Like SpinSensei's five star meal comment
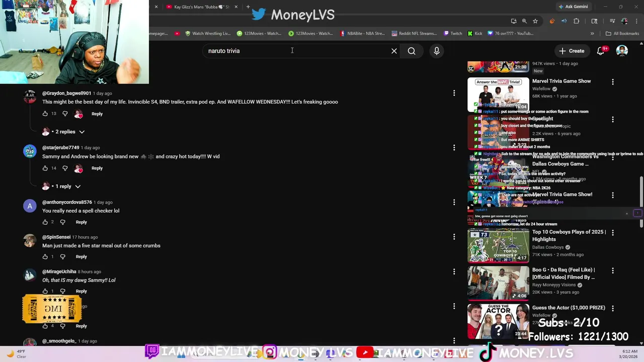 point(45,256)
